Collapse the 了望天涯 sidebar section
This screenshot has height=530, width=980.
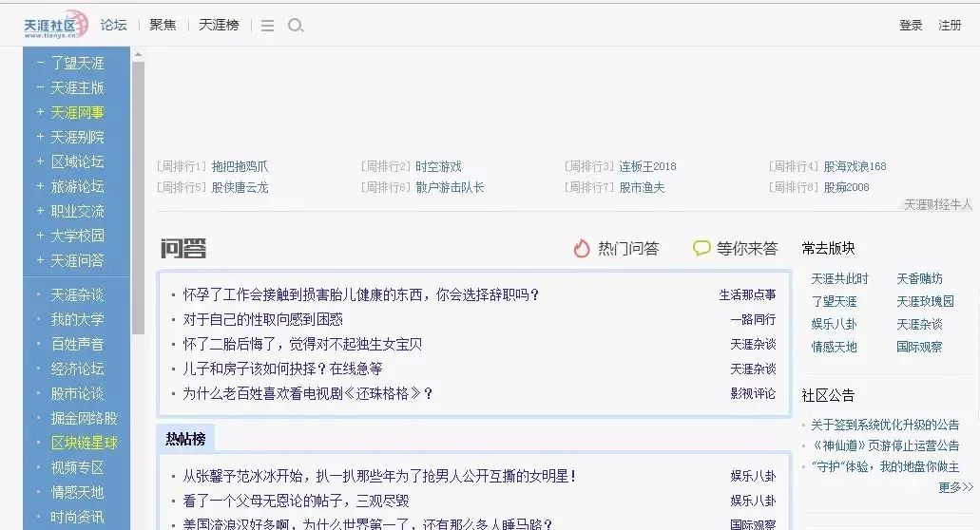40,64
